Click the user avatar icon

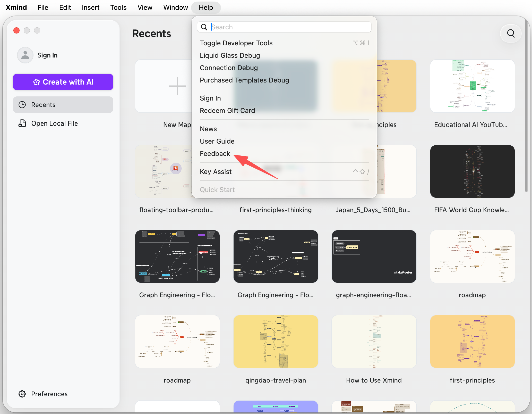coord(25,55)
